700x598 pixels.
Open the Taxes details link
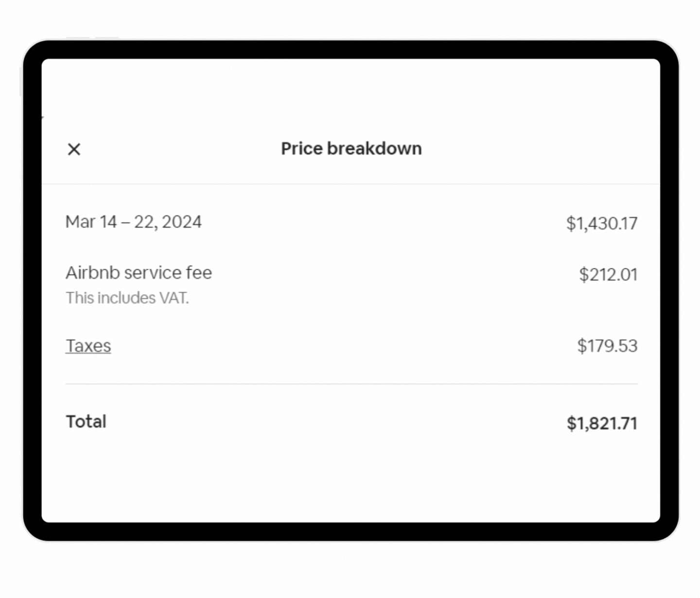point(88,346)
